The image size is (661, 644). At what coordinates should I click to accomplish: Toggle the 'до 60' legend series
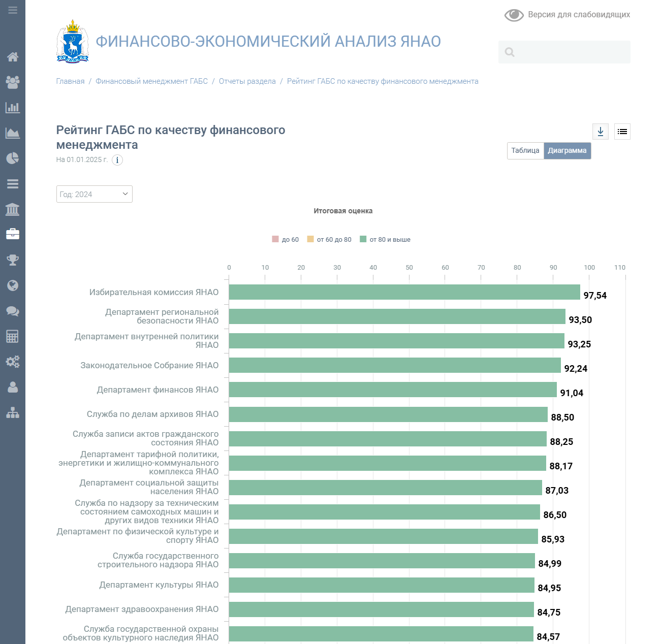click(286, 239)
